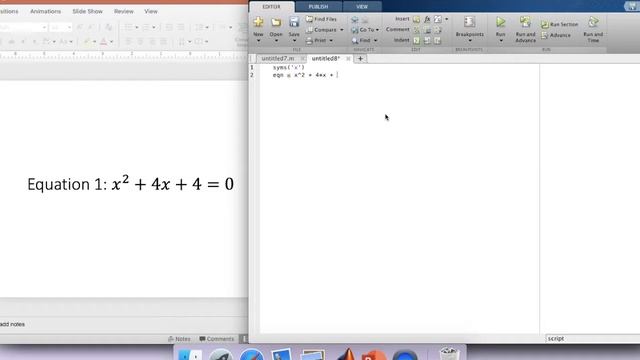Expand the Go To dropdown arrow
640x360 pixels.
pyautogui.click(x=377, y=30)
